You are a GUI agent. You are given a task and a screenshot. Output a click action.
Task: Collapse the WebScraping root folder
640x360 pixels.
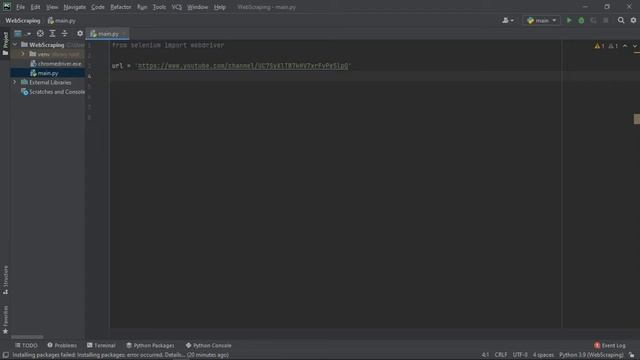pyautogui.click(x=15, y=44)
